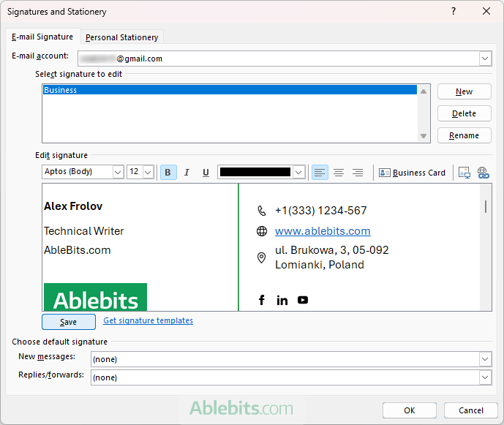Click the location pin icon in signature
This screenshot has height=425, width=504.
tap(262, 257)
